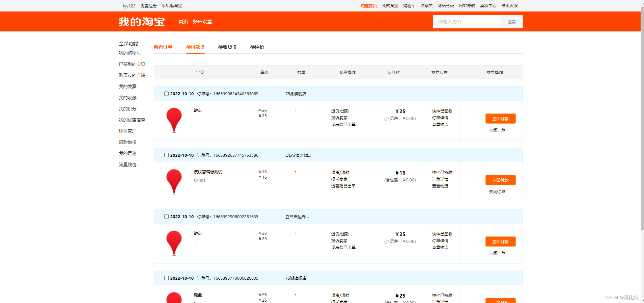Click 退货/退款 for order 1665390624340363069

coord(340,111)
